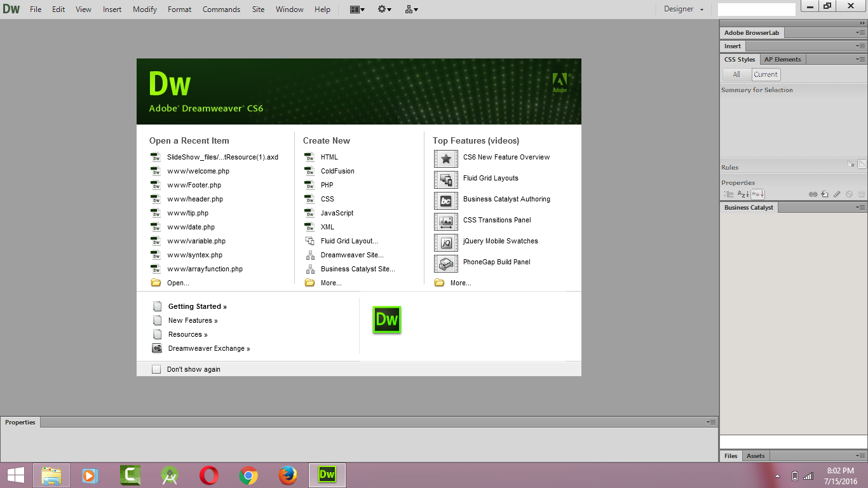Click the Show only set properties icon
868x488 pixels.
coord(757,194)
